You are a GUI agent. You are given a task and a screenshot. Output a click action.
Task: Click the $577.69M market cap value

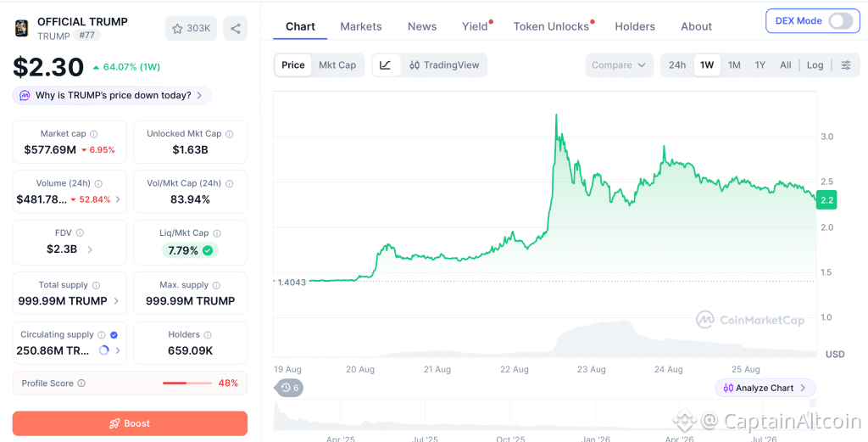tap(50, 149)
